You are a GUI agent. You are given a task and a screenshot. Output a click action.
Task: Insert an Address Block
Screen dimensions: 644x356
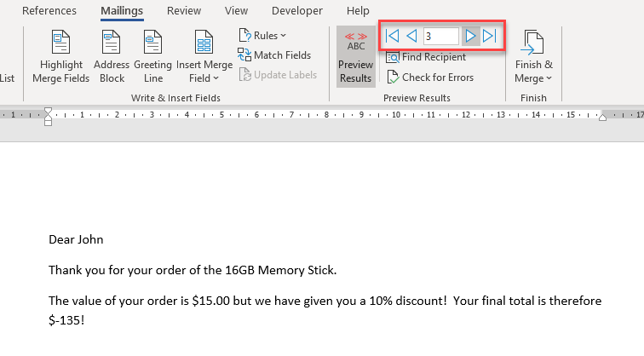pyautogui.click(x=112, y=43)
